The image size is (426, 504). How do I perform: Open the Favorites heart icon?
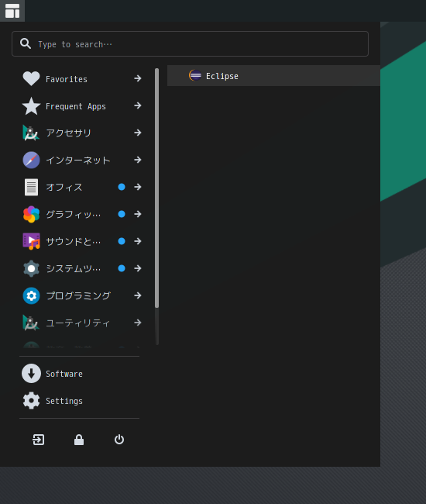click(31, 78)
